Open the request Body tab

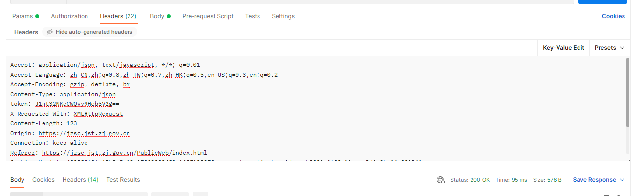click(157, 16)
